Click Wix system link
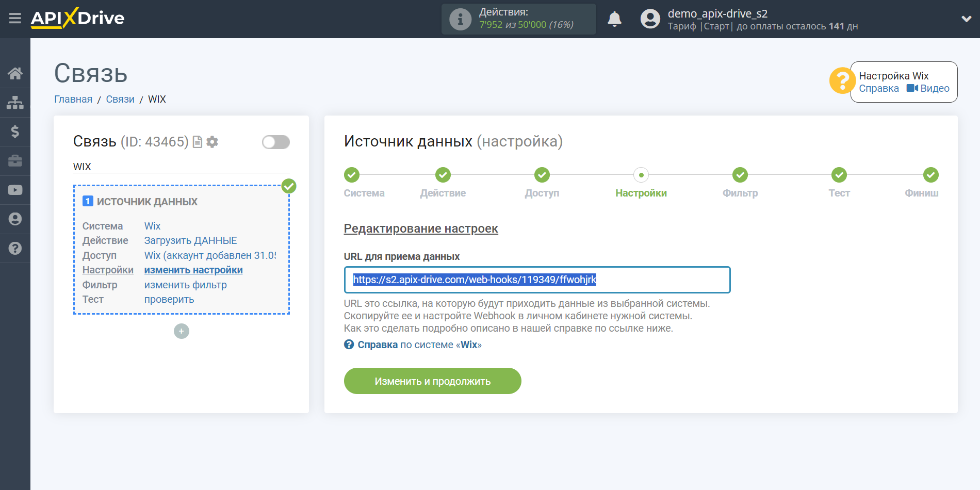980x490 pixels. [x=152, y=226]
